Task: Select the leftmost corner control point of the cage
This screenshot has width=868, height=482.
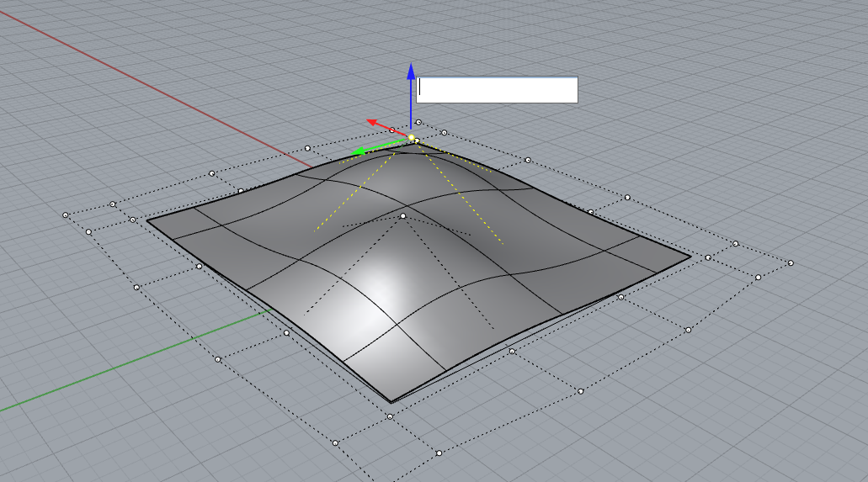Action: [x=66, y=215]
